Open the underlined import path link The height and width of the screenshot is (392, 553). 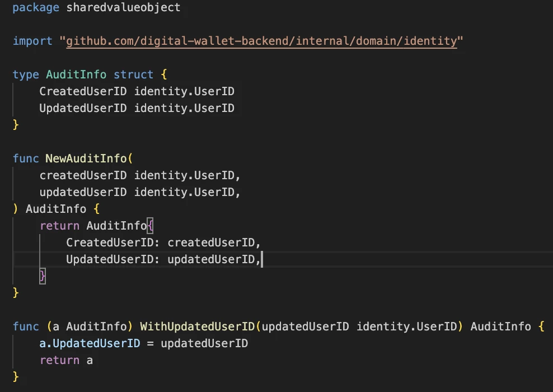coord(260,40)
